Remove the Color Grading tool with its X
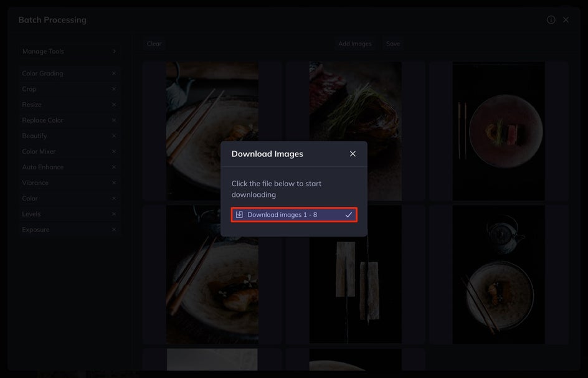Viewport: 588px width, 378px height. (113, 73)
